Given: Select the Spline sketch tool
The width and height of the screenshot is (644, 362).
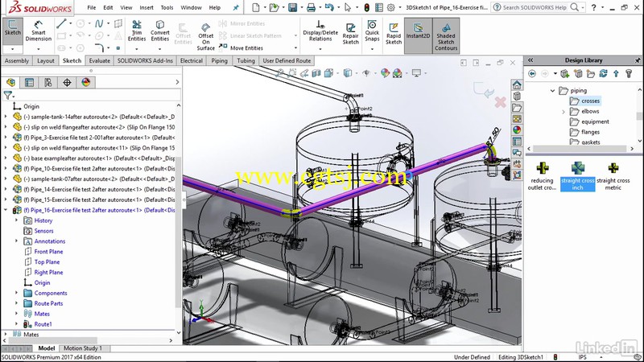Looking at the screenshot, I should click(99, 24).
